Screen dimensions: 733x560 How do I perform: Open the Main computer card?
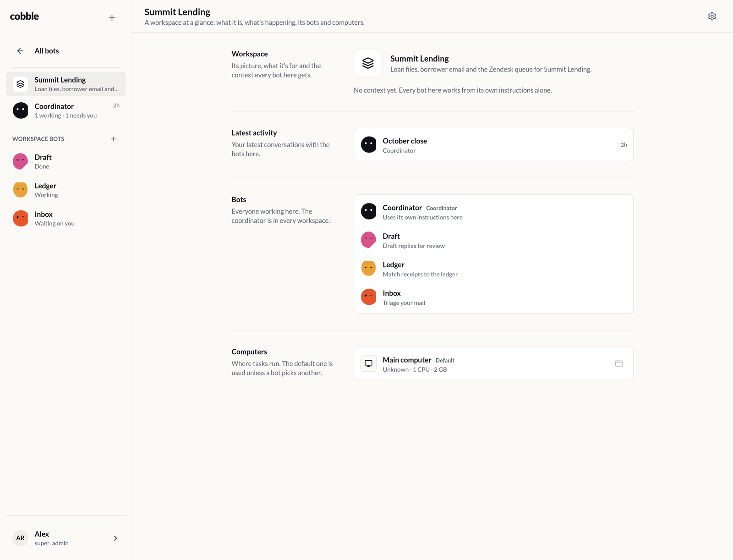[493, 363]
